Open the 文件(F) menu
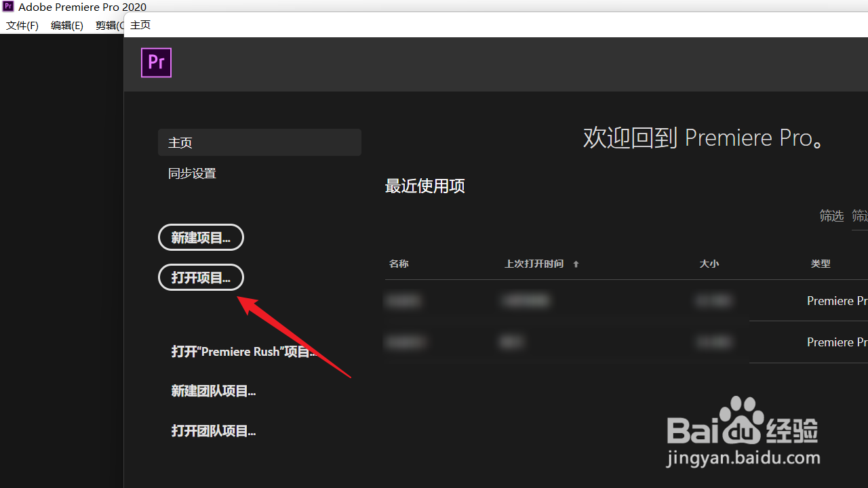The height and width of the screenshot is (488, 868). click(22, 26)
